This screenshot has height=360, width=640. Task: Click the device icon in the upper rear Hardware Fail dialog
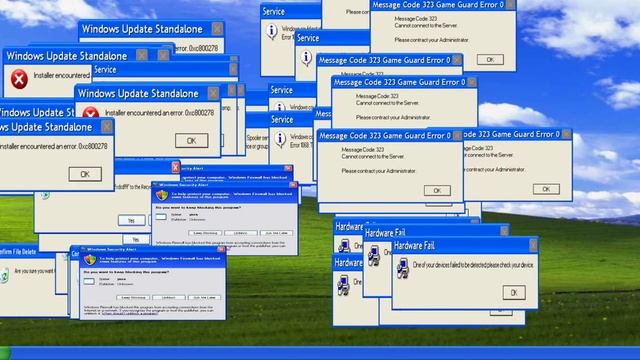[x=344, y=245]
